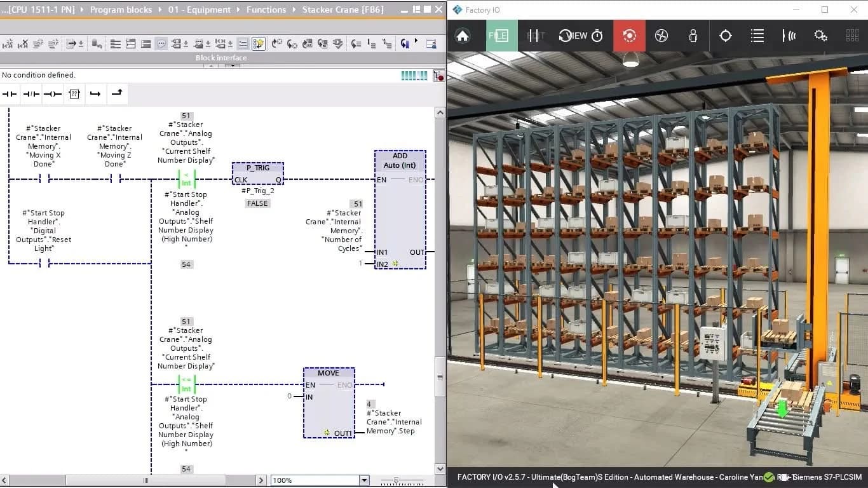Switch to fly camera in Factory IO
This screenshot has height=488, width=868.
tap(661, 36)
